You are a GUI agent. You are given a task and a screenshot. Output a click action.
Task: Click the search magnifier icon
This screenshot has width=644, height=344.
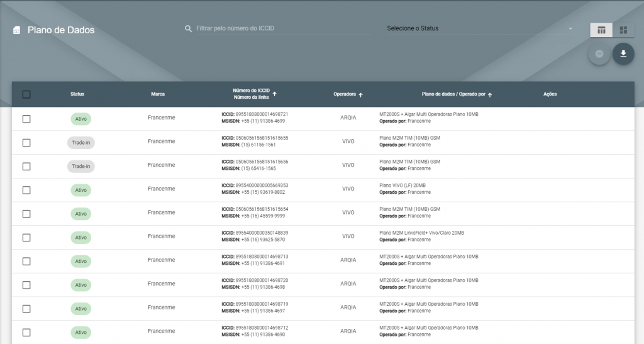(x=188, y=29)
